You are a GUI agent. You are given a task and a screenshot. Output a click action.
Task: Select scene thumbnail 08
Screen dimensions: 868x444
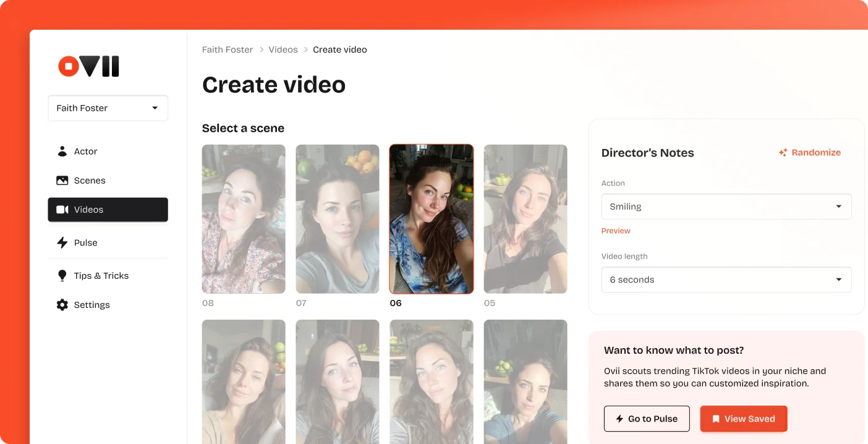coord(244,219)
